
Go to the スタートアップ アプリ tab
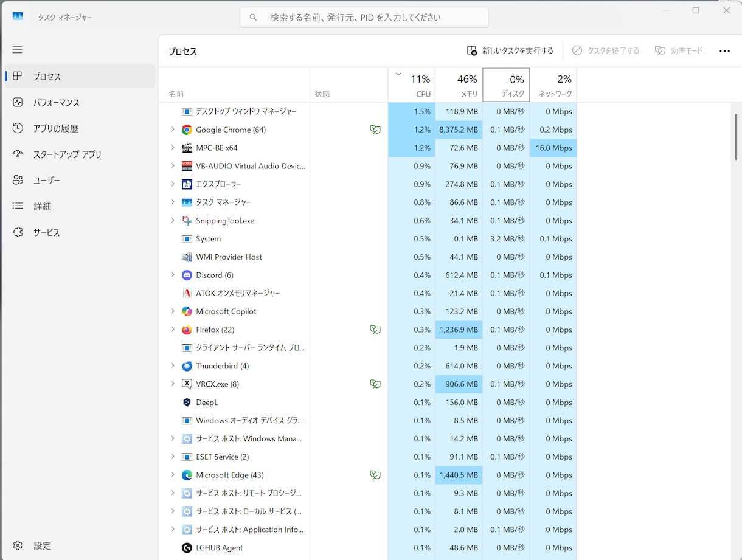pyautogui.click(x=80, y=154)
